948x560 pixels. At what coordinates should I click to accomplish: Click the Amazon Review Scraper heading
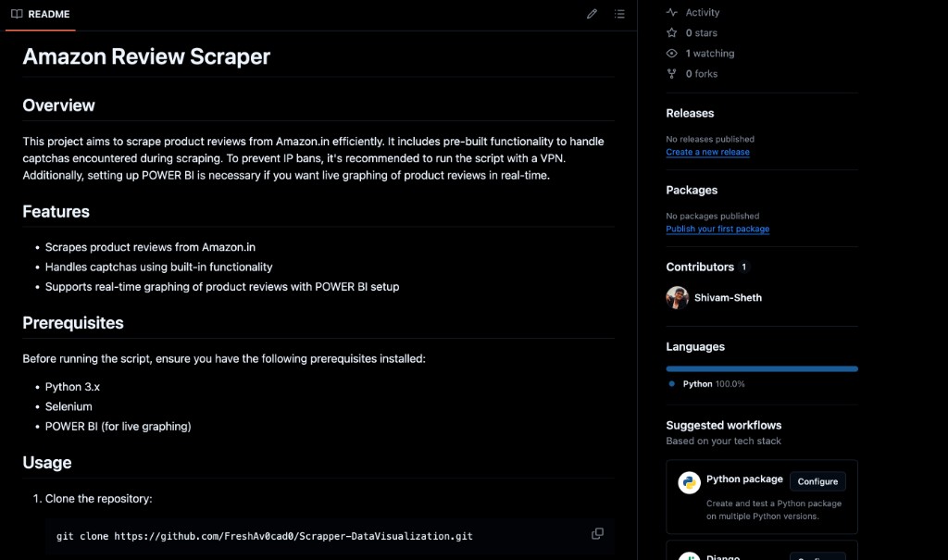[146, 56]
